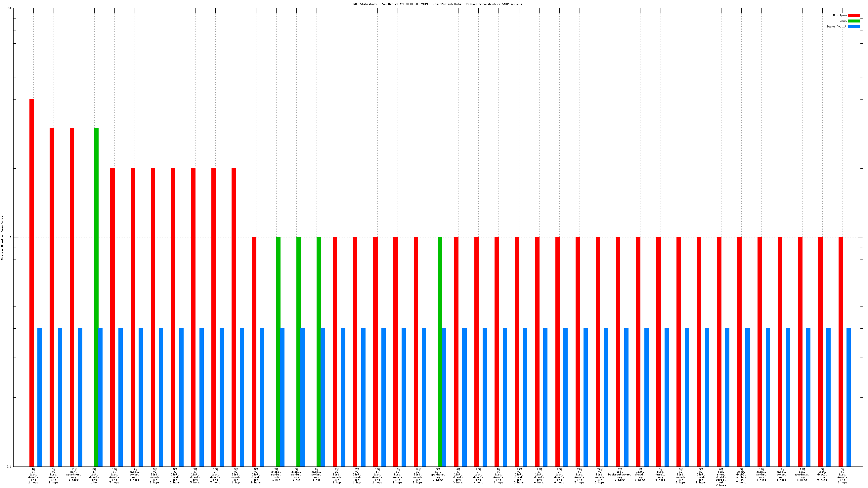Click the last blue score bar on the right
Viewport: 868px width, 488px height.
(848, 397)
